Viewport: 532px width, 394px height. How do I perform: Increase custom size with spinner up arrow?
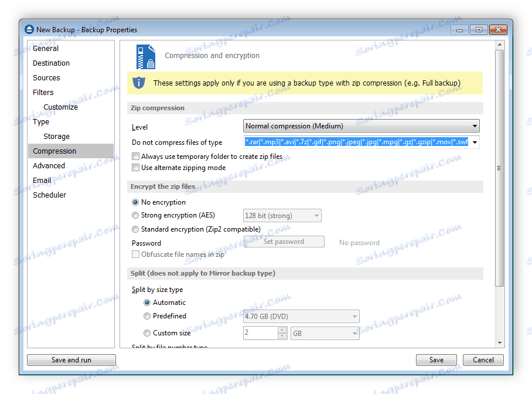click(x=282, y=330)
